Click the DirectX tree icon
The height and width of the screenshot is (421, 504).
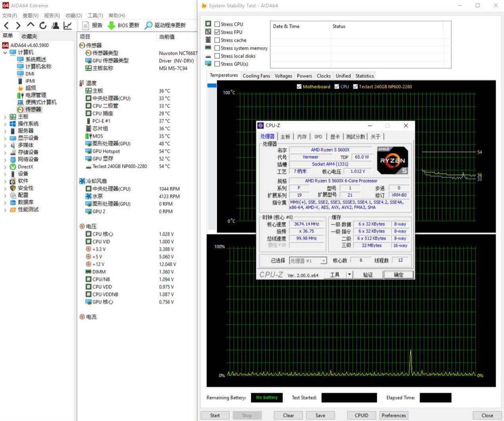pos(13,167)
